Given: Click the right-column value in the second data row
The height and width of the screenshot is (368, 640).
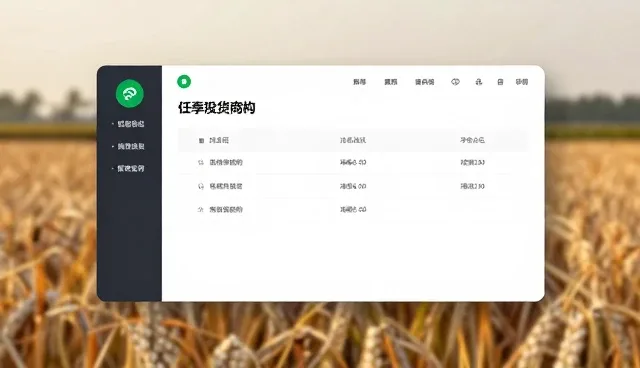Looking at the screenshot, I should (x=472, y=186).
